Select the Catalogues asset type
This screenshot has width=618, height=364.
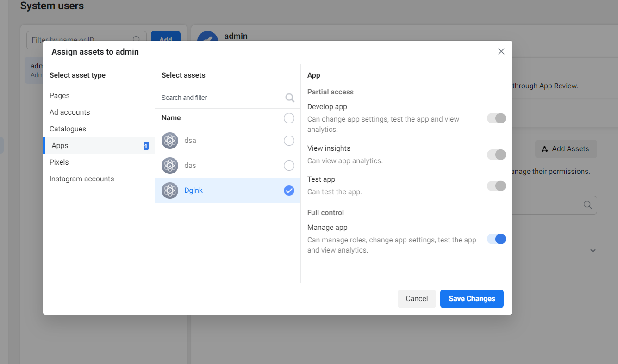[99, 129]
